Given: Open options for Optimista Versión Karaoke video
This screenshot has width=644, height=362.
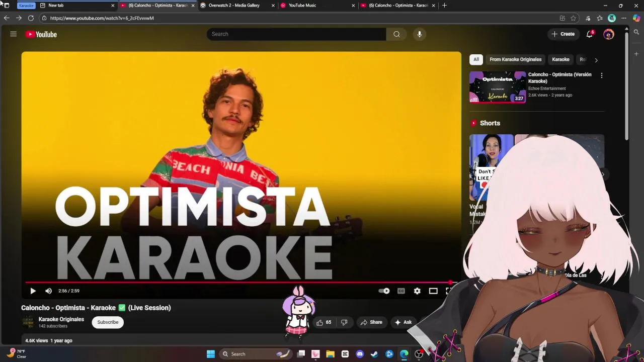Looking at the screenshot, I should point(602,75).
